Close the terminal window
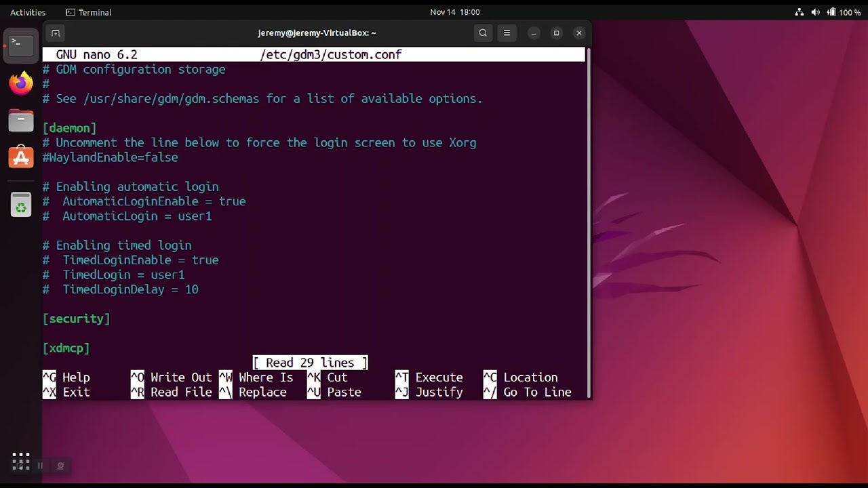Viewport: 868px width, 488px height. 578,33
